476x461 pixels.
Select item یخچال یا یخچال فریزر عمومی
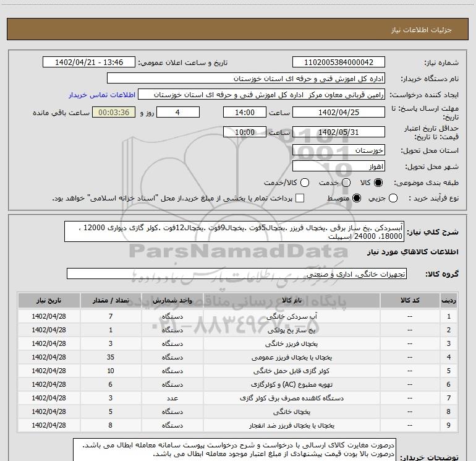[x=291, y=358]
